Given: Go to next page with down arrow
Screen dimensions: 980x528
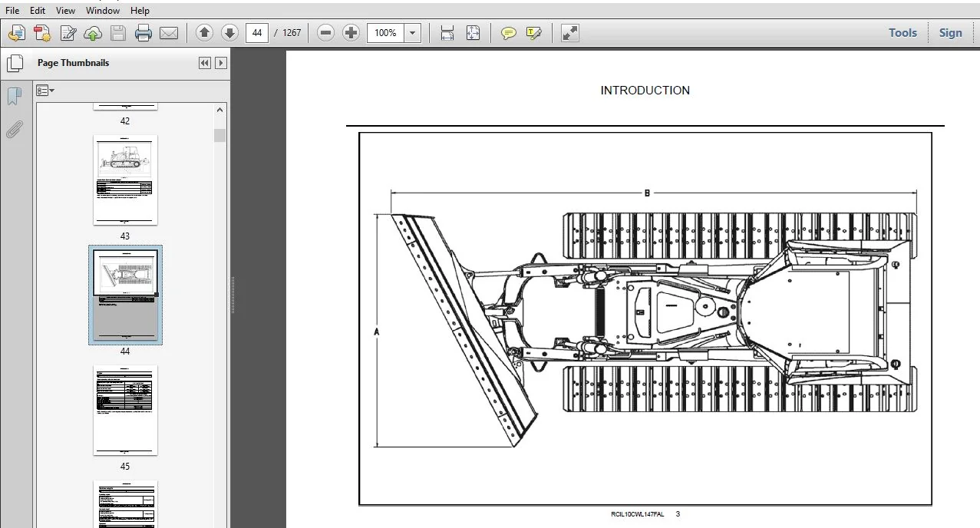Looking at the screenshot, I should 229,32.
